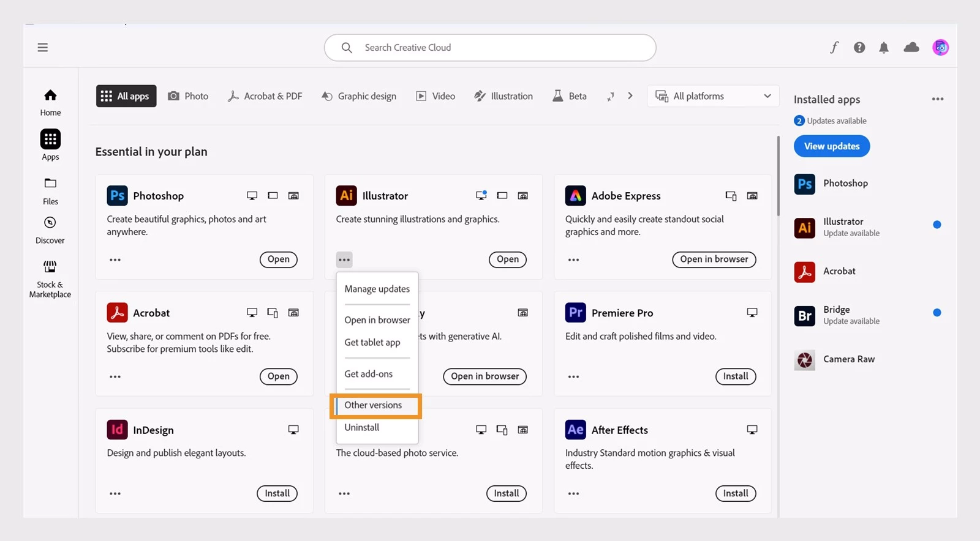The image size is (980, 541).
Task: Click the apps list vertical scrollbar
Action: pyautogui.click(x=778, y=176)
